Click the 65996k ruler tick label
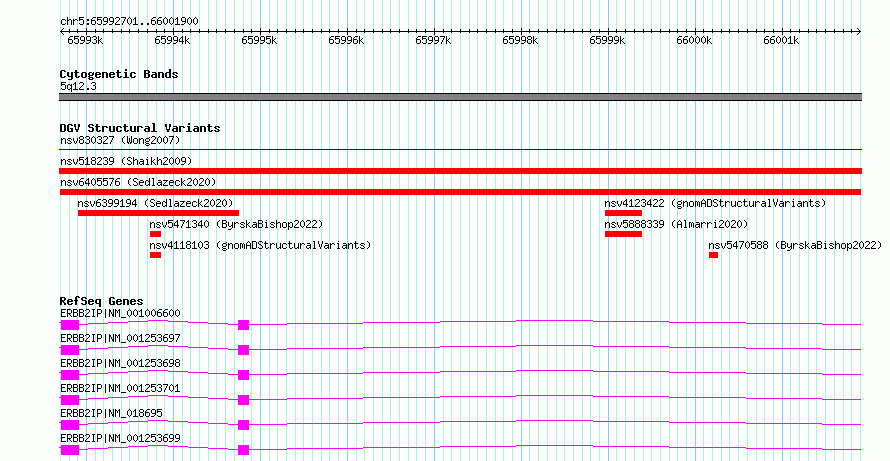Viewport: 890px width, 461px height. click(x=346, y=40)
